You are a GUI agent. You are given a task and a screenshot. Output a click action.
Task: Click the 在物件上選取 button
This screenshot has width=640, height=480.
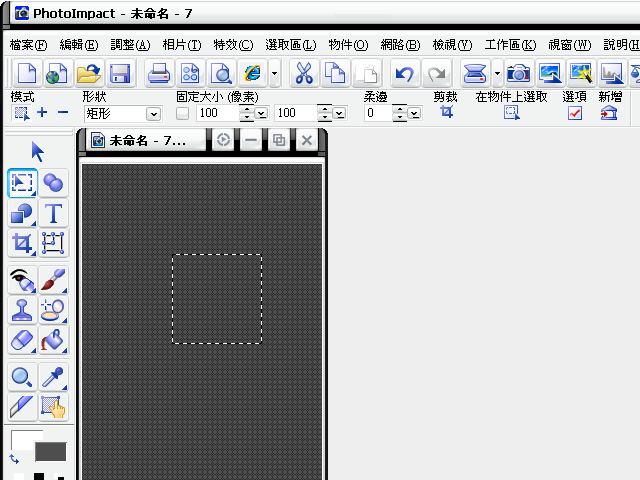[x=511, y=112]
